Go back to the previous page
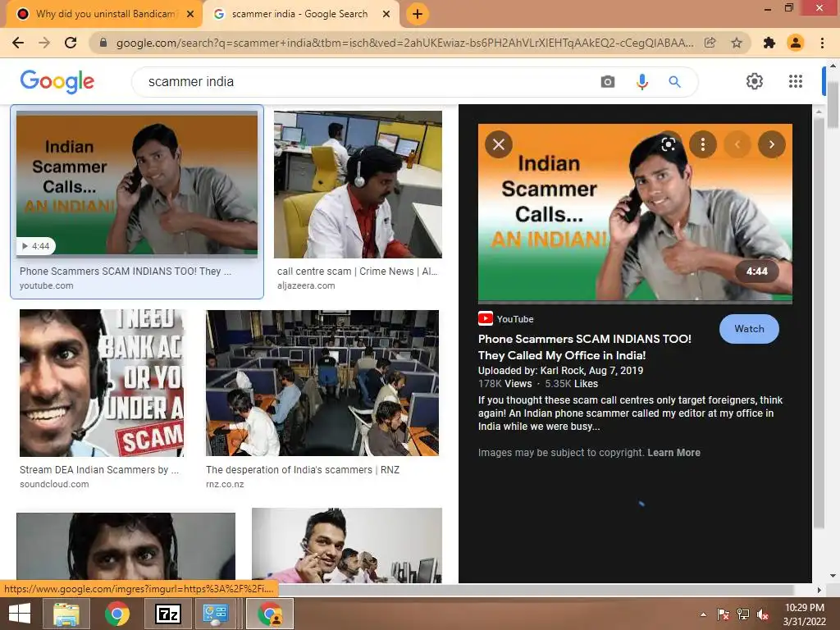Image resolution: width=840 pixels, height=630 pixels. [x=18, y=43]
